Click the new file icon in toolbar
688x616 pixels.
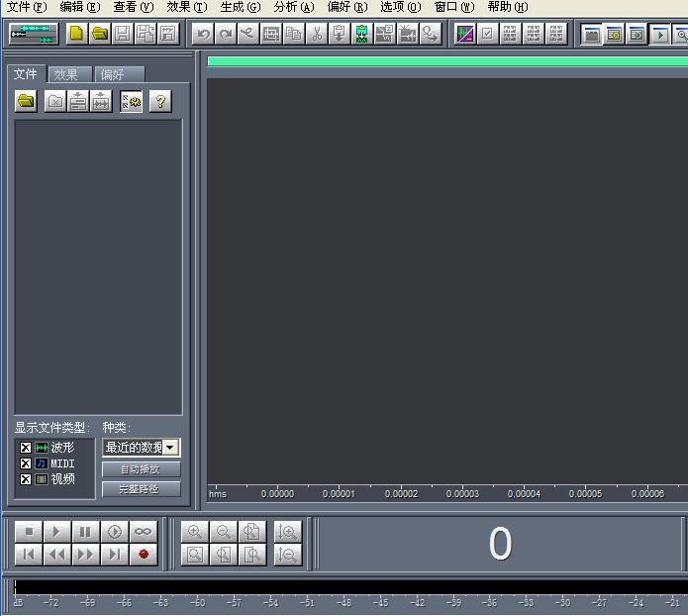click(76, 34)
